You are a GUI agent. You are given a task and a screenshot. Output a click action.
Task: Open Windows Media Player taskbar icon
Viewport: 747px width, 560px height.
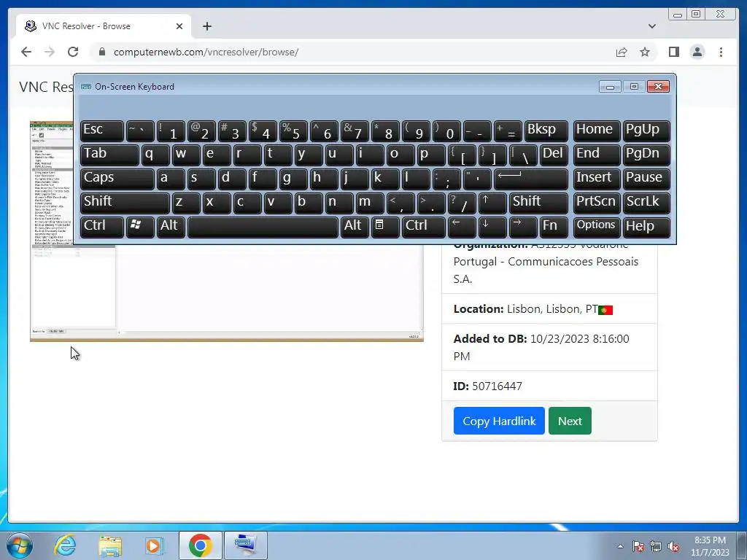[x=154, y=545]
